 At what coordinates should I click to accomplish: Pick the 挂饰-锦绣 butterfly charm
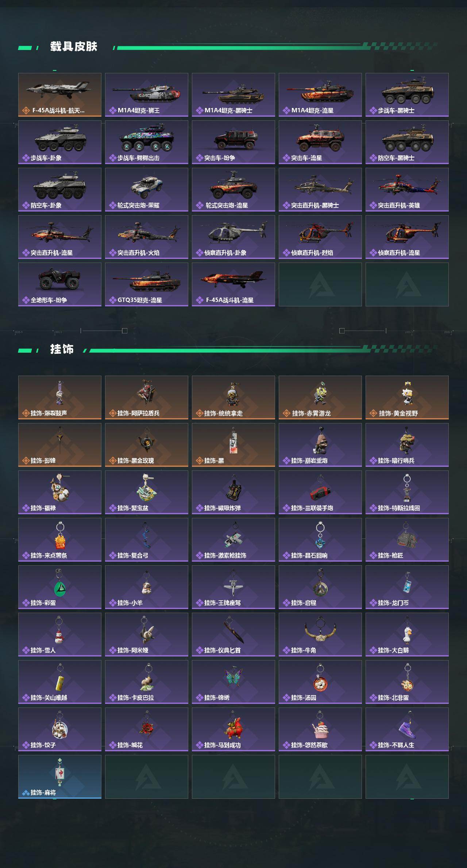233,682
